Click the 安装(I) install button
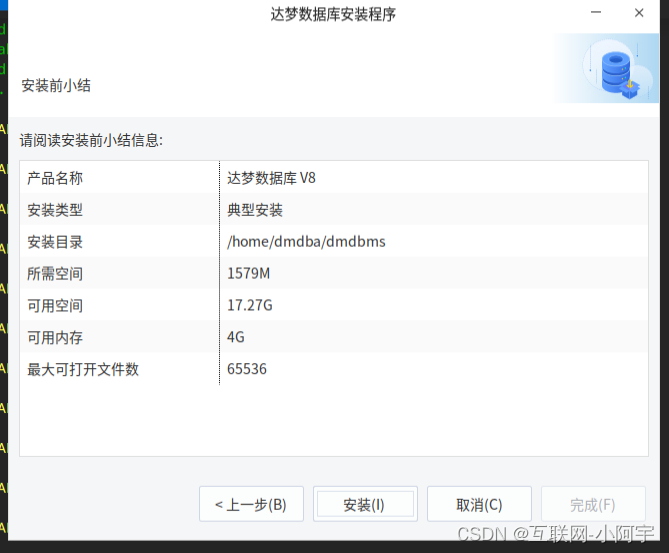Screen dimensions: 669x553 [x=365, y=504]
